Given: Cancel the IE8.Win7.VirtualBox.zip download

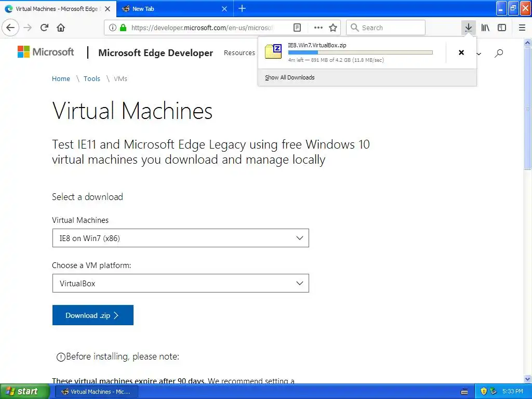Looking at the screenshot, I should 461,52.
